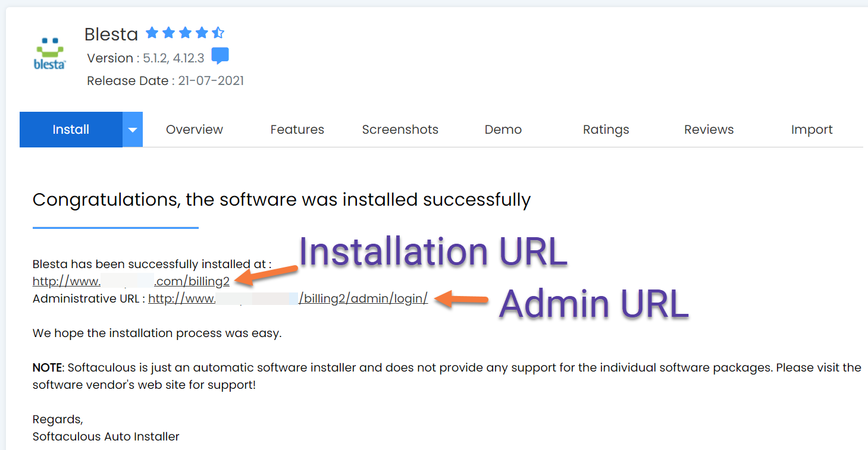Open the billing2 installation URL link

point(131,282)
